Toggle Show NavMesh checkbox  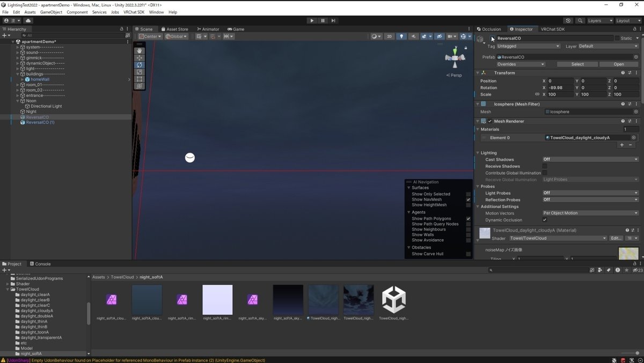[469, 199]
